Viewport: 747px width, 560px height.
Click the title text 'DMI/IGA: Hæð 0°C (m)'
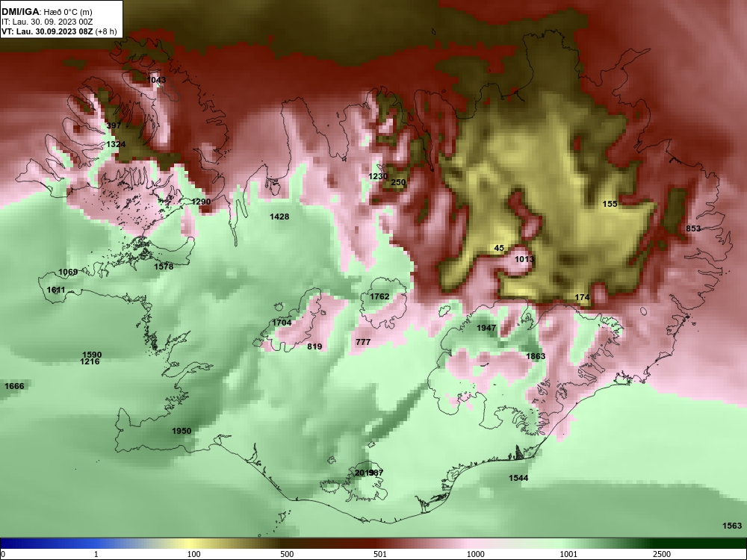pyautogui.click(x=46, y=12)
